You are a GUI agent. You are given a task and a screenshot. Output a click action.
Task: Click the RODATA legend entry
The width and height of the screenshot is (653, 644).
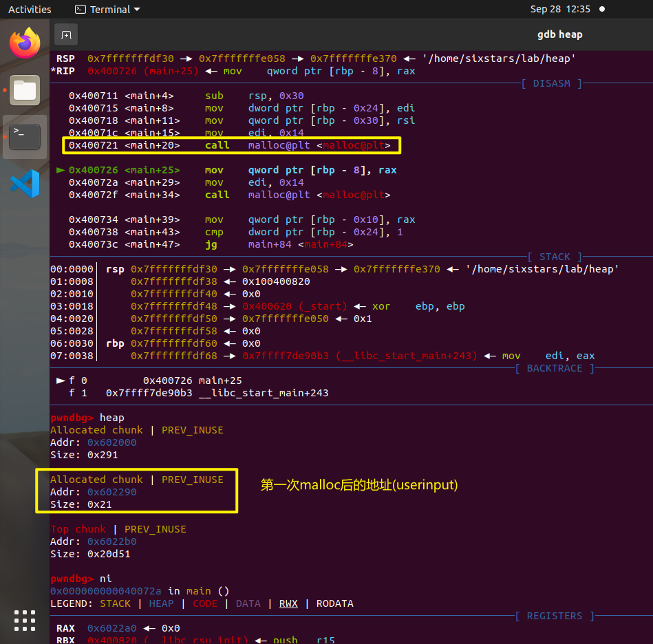tap(335, 603)
